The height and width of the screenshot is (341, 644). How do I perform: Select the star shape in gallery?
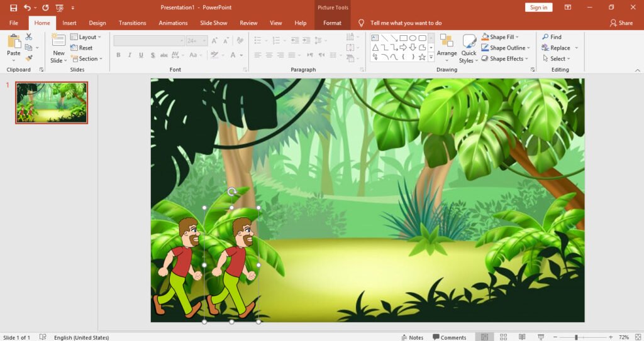422,57
